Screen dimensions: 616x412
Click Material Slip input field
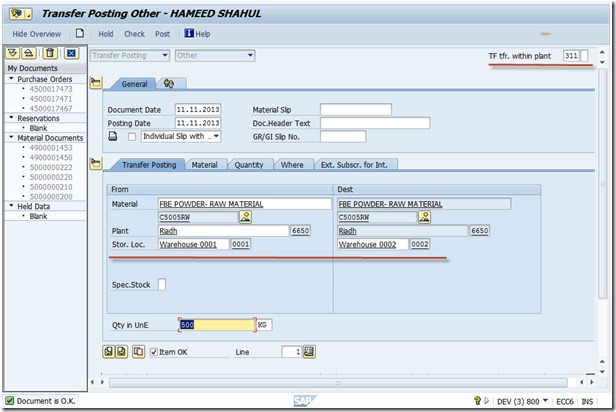[356, 110]
